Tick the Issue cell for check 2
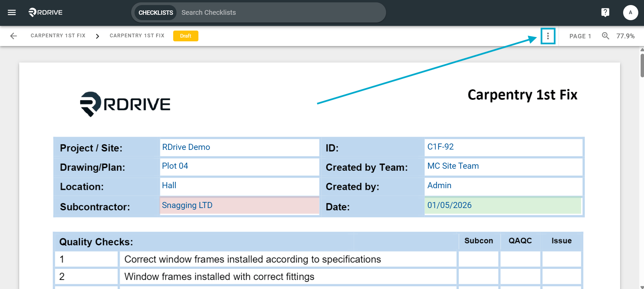The width and height of the screenshot is (644, 289). (x=562, y=277)
